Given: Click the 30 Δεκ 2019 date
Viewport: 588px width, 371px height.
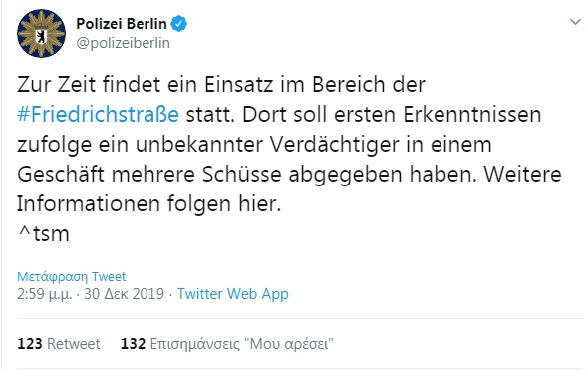Looking at the screenshot, I should pyautogui.click(x=125, y=294).
